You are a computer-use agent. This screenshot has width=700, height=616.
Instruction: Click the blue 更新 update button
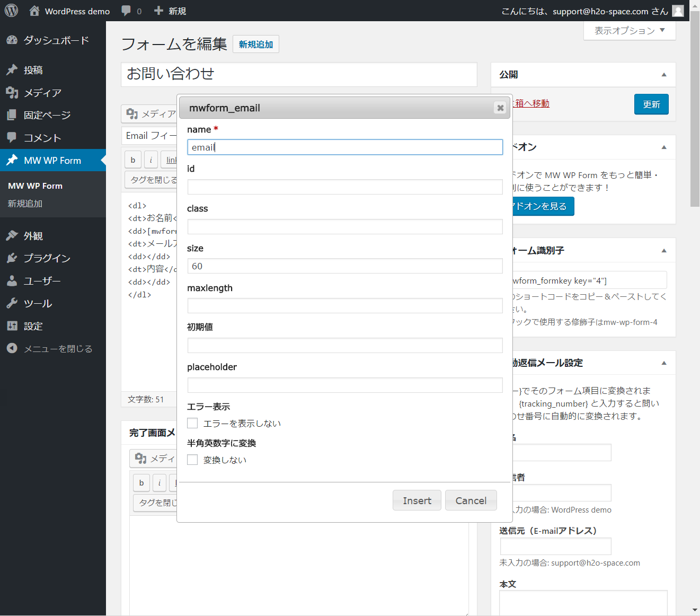651,104
